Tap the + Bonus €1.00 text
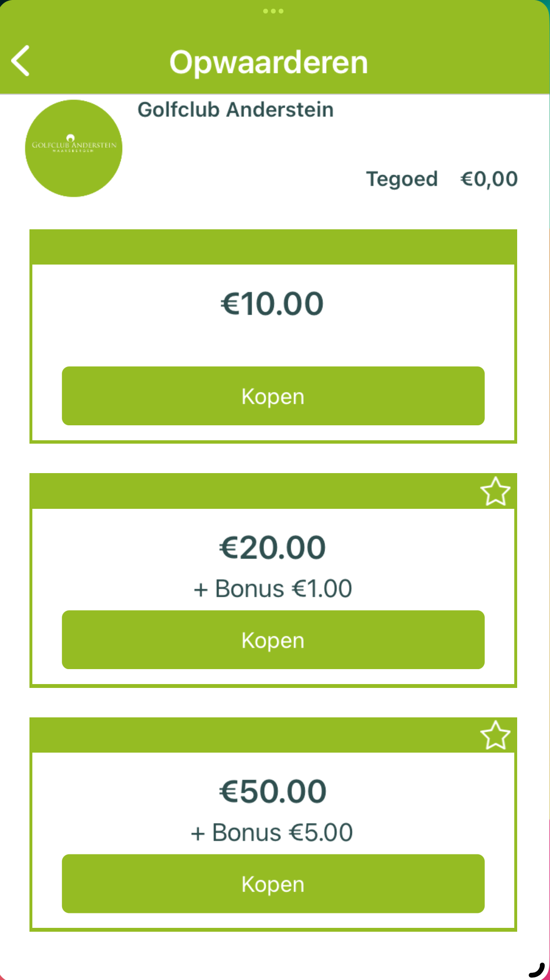The height and width of the screenshot is (980, 550). coord(273,588)
